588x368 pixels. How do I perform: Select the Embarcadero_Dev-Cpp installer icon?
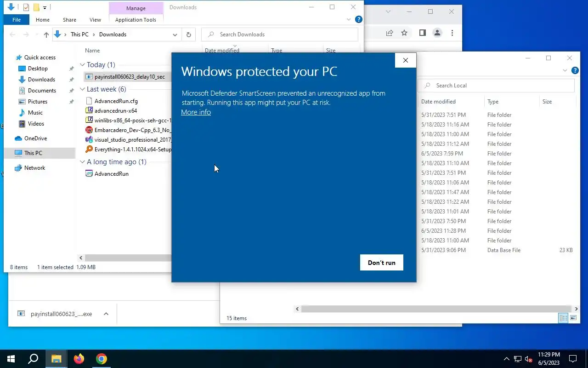tap(89, 130)
